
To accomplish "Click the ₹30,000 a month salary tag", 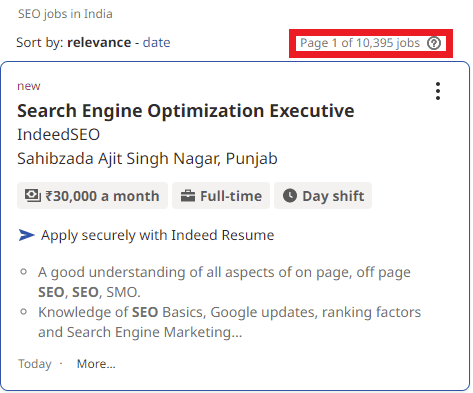I will 92,196.
